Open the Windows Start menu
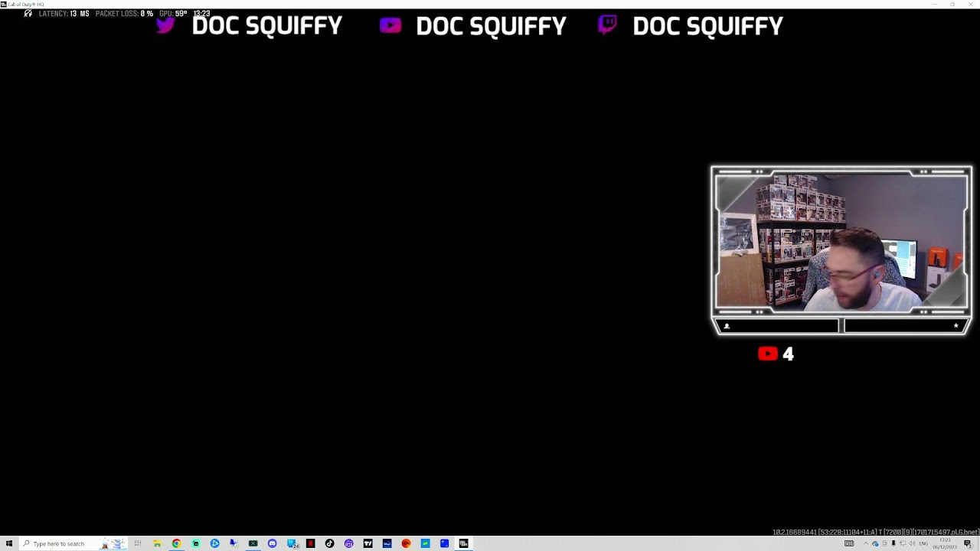The height and width of the screenshot is (551, 980). [8, 543]
